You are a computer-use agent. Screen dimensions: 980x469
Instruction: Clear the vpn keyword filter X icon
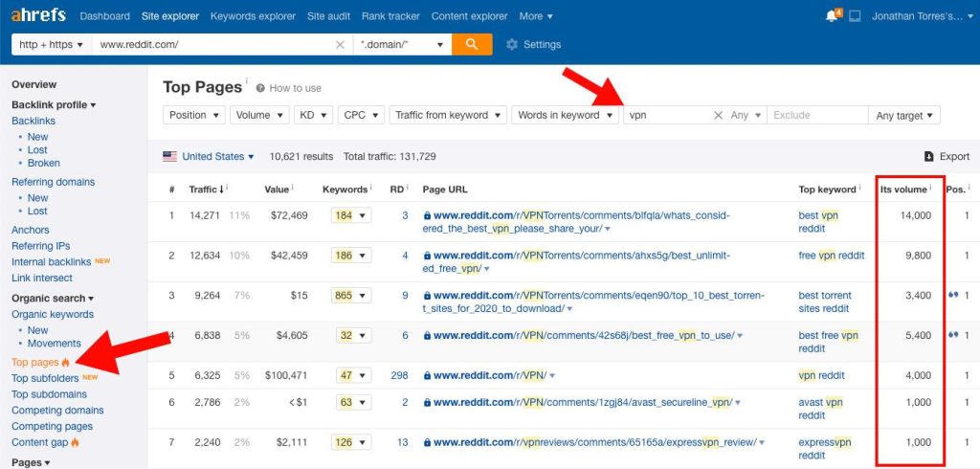pyautogui.click(x=718, y=115)
